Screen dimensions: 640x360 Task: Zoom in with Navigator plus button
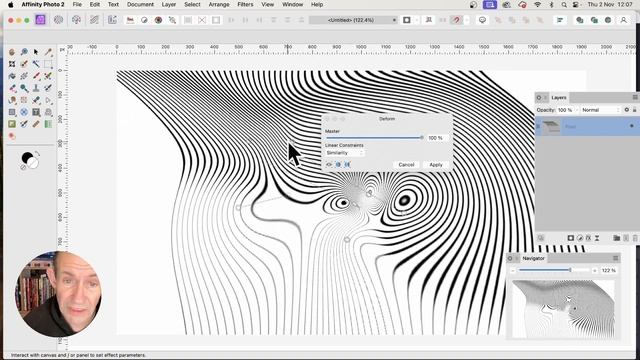[x=595, y=270]
